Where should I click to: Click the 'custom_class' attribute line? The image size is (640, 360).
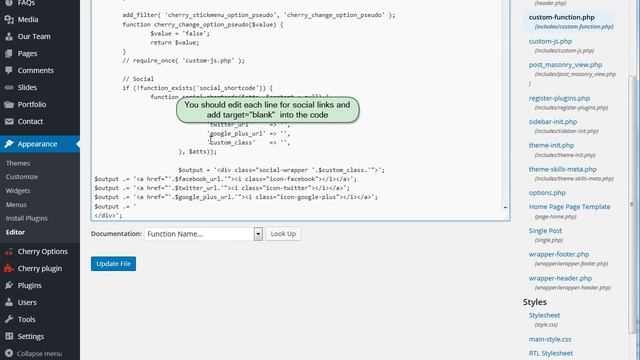coord(249,142)
